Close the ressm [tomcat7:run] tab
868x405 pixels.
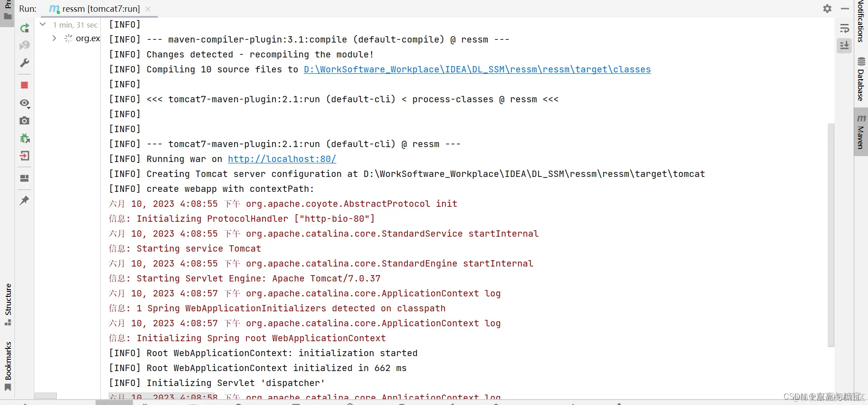[x=148, y=9]
